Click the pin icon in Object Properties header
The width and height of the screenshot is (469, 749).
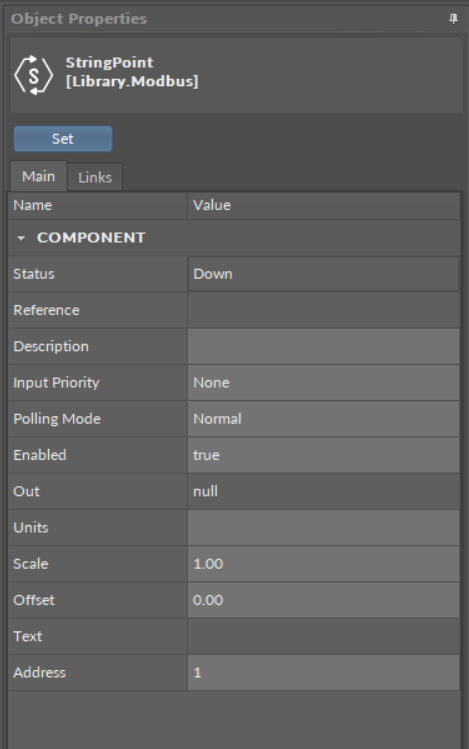pos(453,19)
